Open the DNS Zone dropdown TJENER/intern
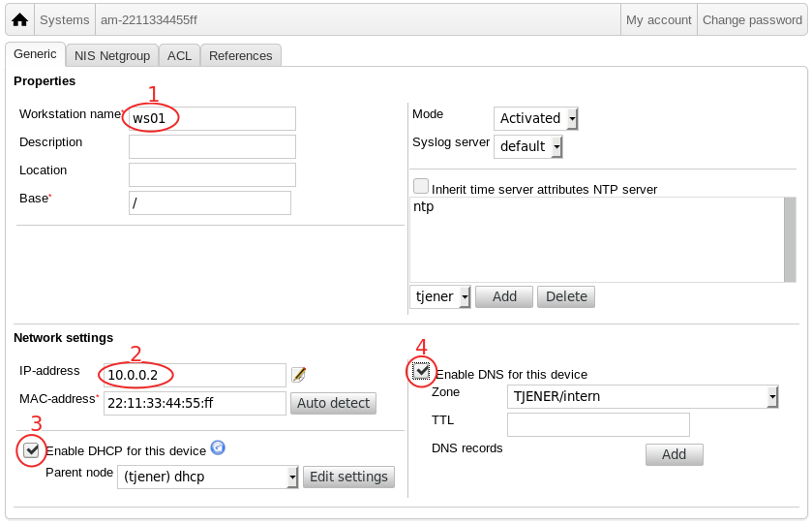Screen dimensions: 812x524 [x=643, y=396]
